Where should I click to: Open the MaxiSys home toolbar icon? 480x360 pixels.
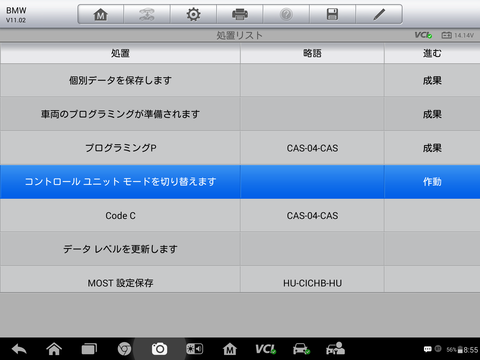coord(100,14)
